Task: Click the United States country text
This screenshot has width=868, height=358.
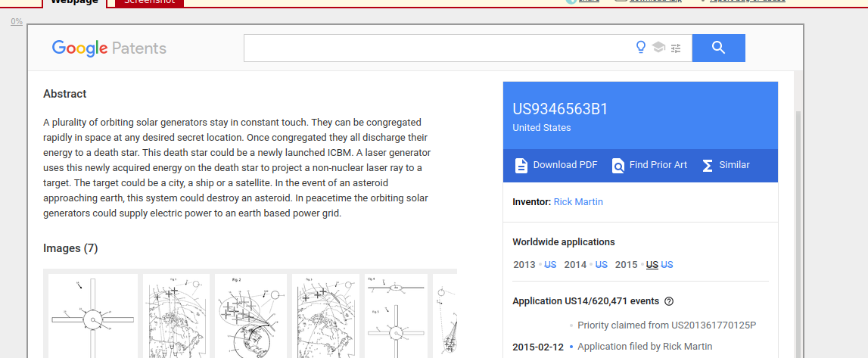Action: click(x=541, y=128)
